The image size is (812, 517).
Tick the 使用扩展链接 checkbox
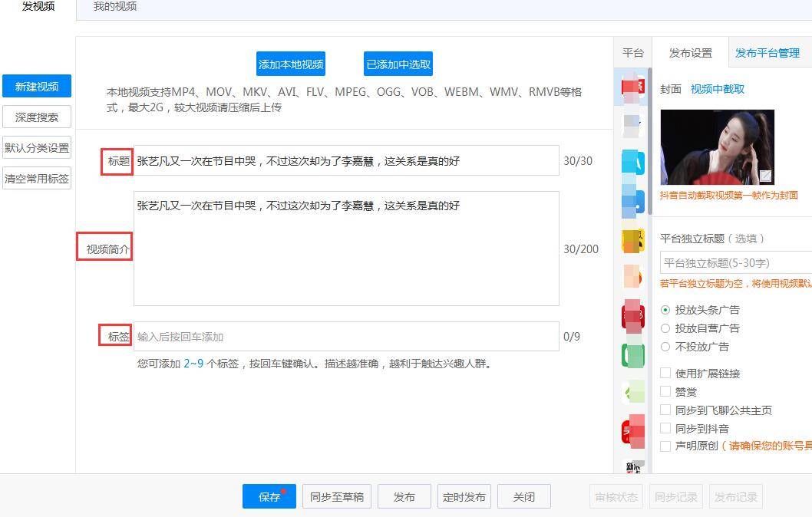tap(665, 374)
